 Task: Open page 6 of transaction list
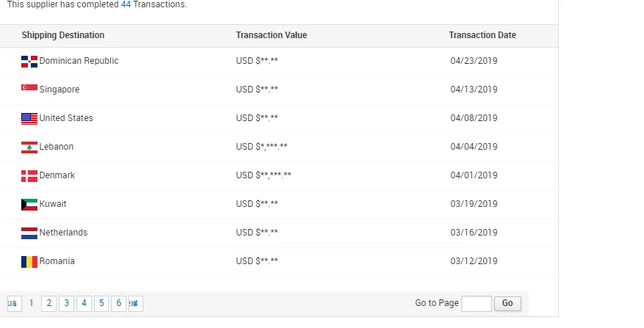[119, 303]
